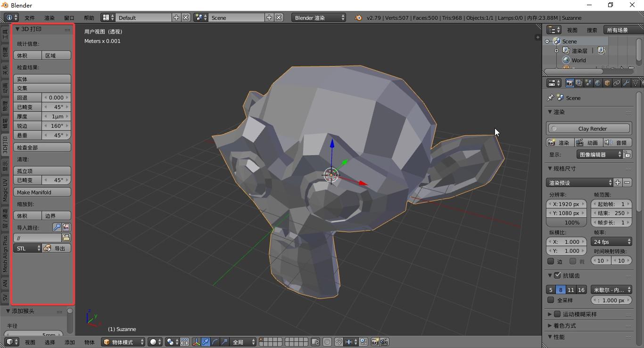Image resolution: width=644 pixels, height=348 pixels.
Task: Open STL export format dropdown
Action: (x=28, y=248)
